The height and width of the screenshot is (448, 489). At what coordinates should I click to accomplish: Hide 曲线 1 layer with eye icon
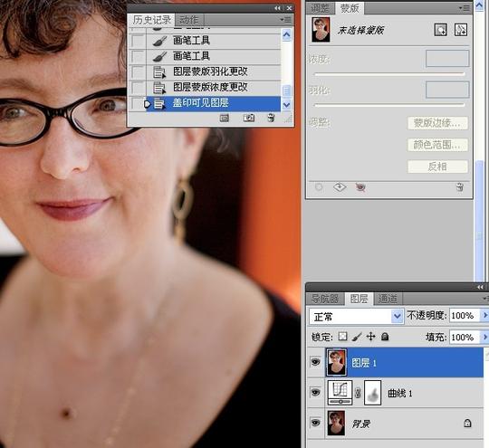click(x=316, y=392)
